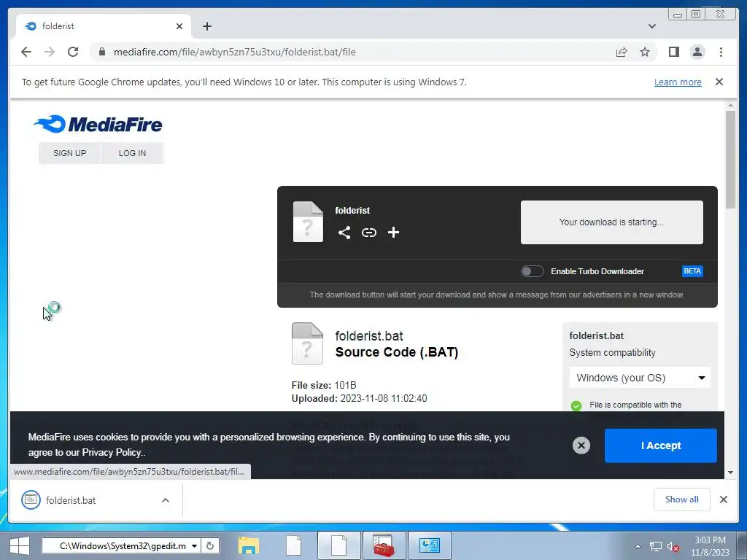
Task: Go back using the browser back arrow
Action: (26, 52)
